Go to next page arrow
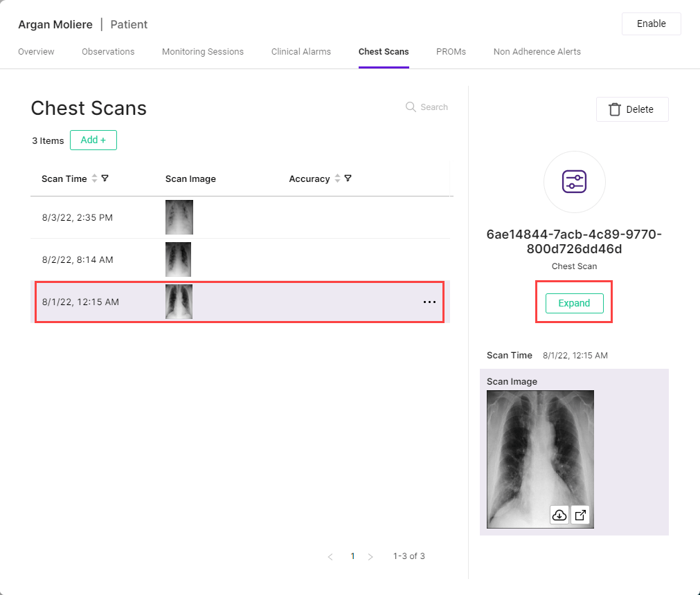 click(370, 556)
